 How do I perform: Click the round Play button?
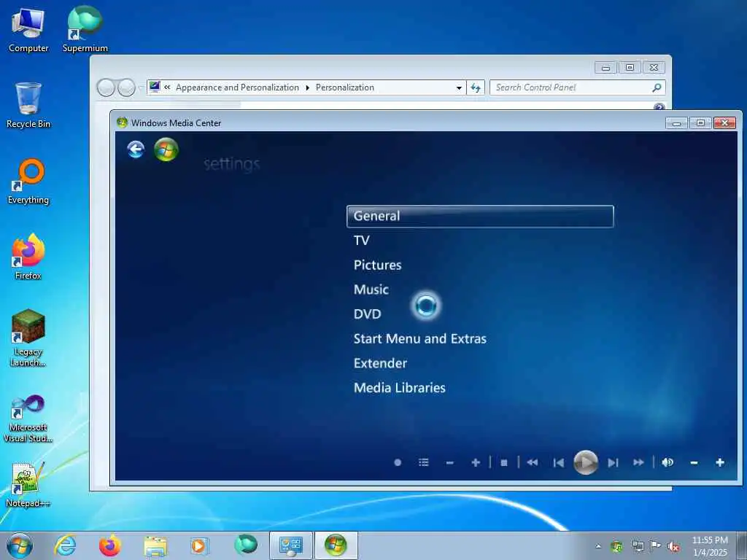(x=586, y=462)
